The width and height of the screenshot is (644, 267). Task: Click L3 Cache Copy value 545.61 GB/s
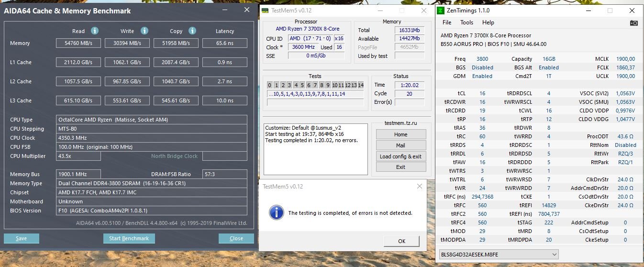point(176,100)
